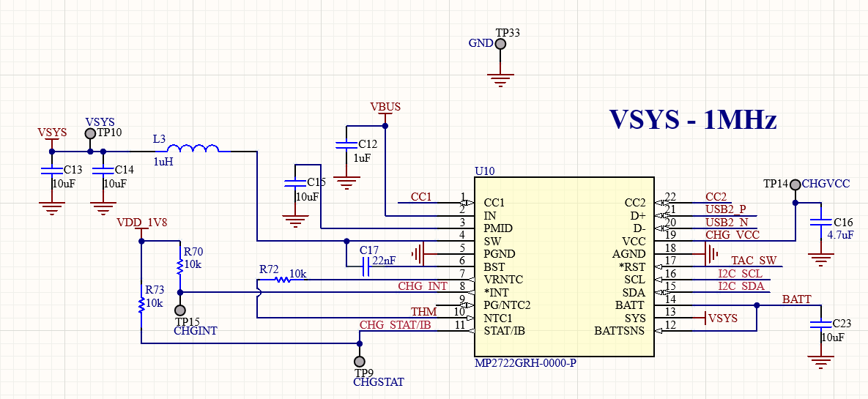Select resistor R72 symbol
868x399 pixels.
tap(282, 279)
